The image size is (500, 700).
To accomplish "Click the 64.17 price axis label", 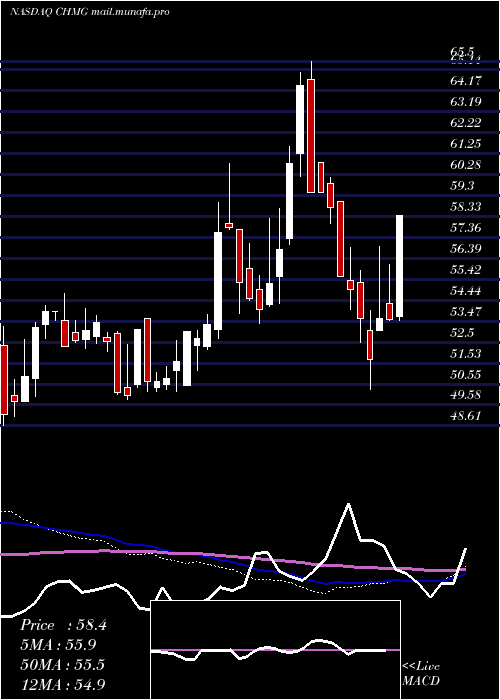I will point(466,81).
